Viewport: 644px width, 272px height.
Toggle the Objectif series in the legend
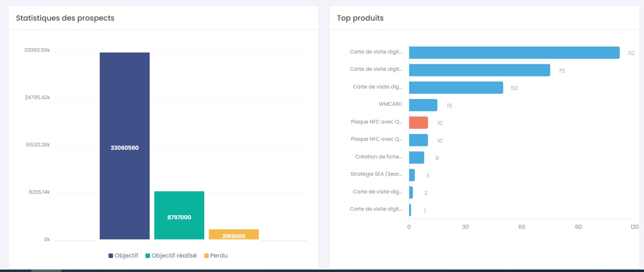click(126, 256)
